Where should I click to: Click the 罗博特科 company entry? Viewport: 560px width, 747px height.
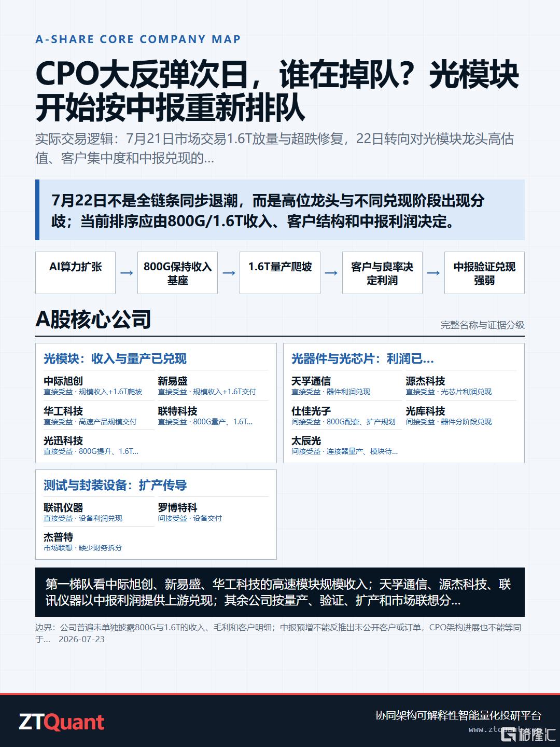pyautogui.click(x=213, y=512)
